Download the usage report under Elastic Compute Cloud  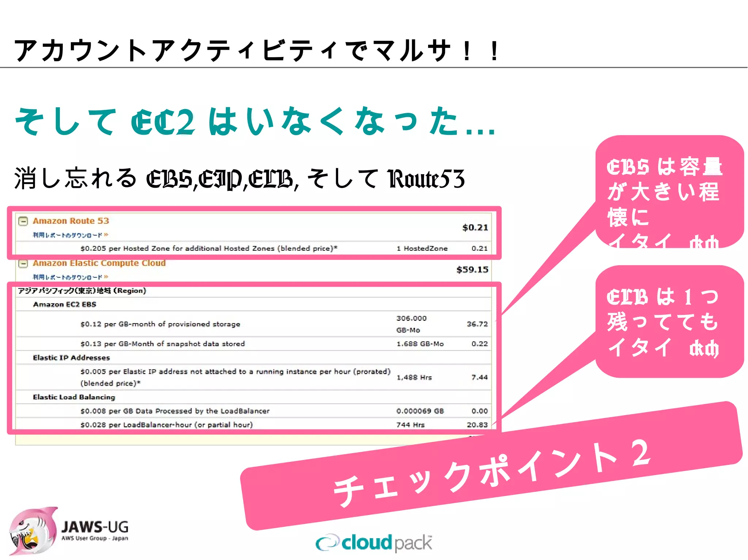pyautogui.click(x=70, y=277)
